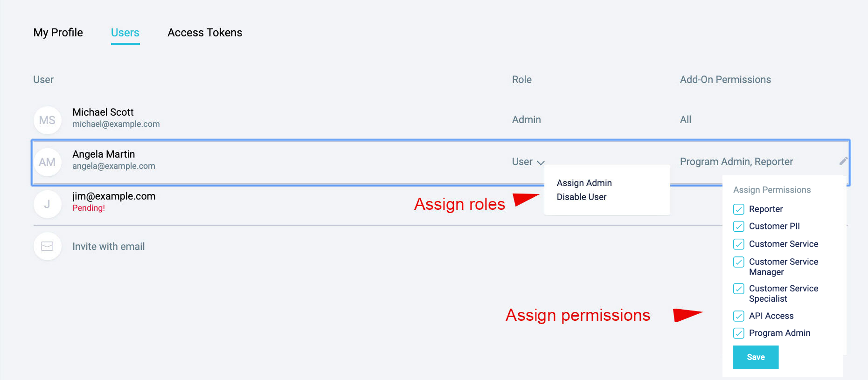Click the J avatar for jim@example.com
This screenshot has height=380, width=868.
pos(47,204)
